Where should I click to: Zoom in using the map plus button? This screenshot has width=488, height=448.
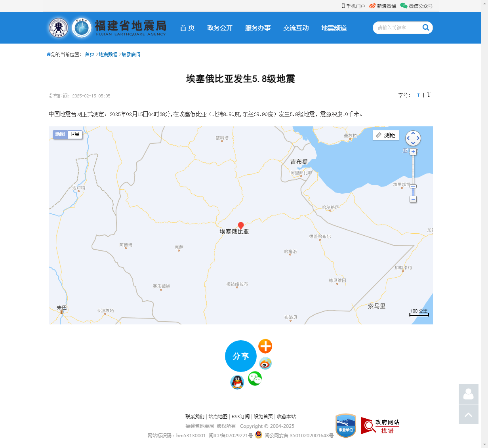tap(413, 151)
